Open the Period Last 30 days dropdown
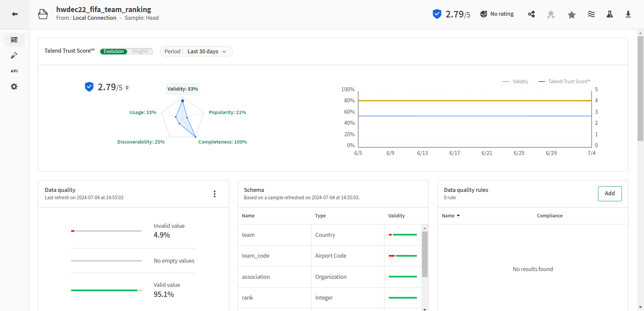This screenshot has width=644, height=311. click(196, 51)
